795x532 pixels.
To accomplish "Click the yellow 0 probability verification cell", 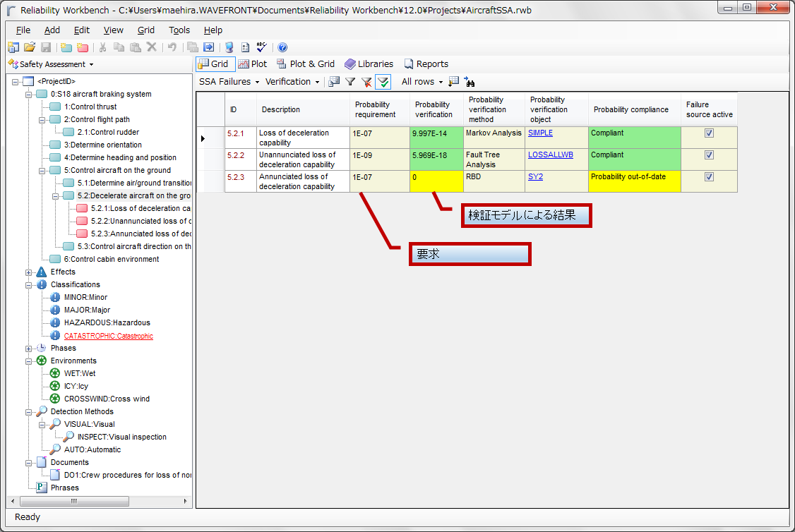I will [436, 181].
